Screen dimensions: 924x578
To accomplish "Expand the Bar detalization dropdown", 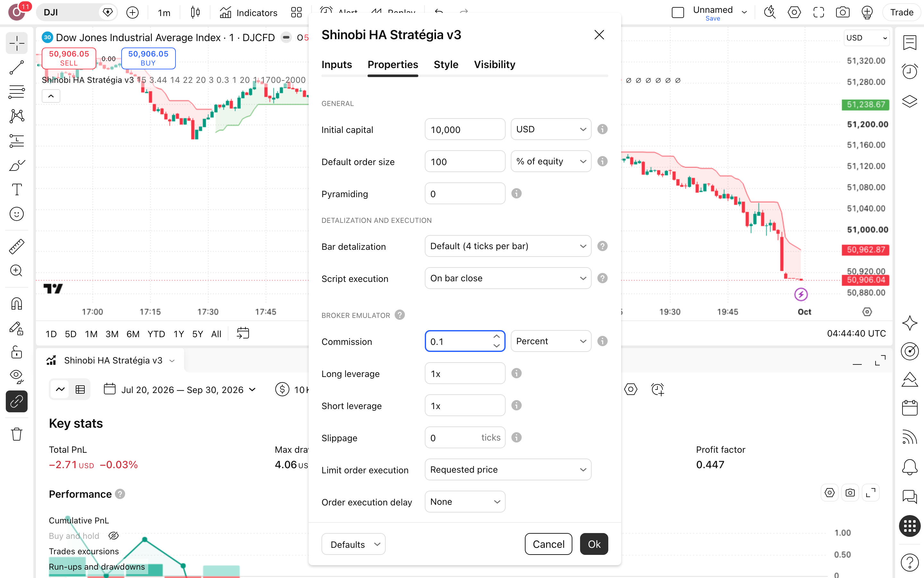I will (x=508, y=246).
